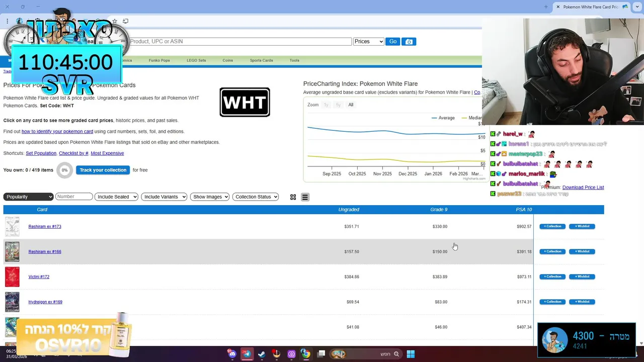Viewport: 644px width, 362px height.
Task: Open a new browser tab
Action: pos(546,7)
